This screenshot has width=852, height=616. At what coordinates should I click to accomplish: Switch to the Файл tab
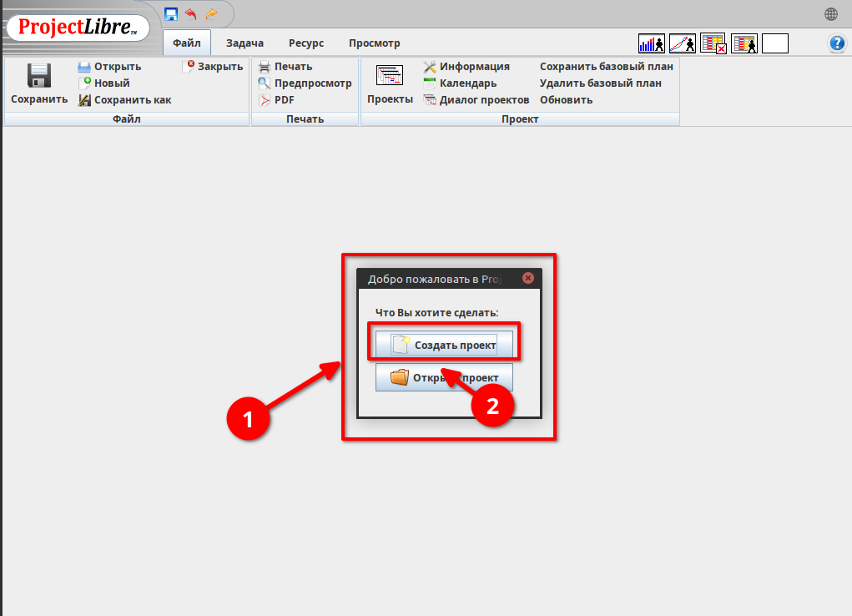click(x=187, y=43)
